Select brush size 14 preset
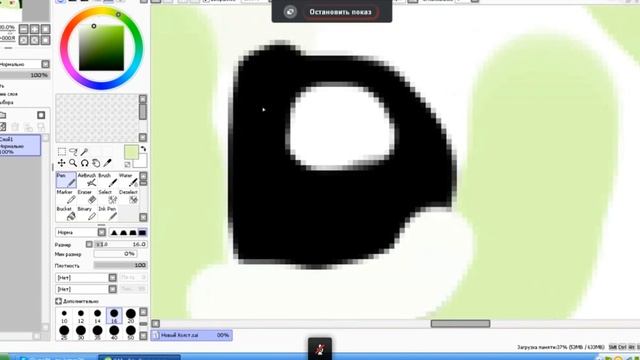 click(x=97, y=316)
